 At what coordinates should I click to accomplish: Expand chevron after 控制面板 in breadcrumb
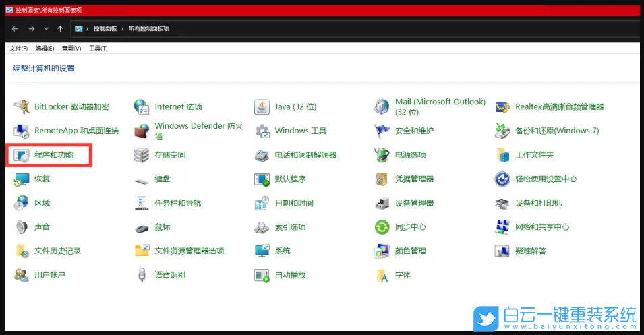[122, 29]
